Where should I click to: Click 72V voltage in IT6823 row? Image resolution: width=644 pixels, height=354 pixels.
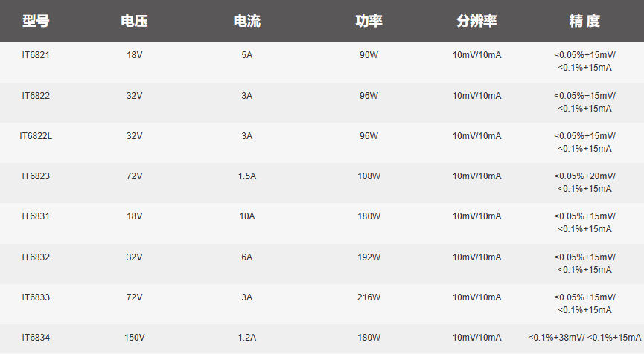(x=134, y=176)
